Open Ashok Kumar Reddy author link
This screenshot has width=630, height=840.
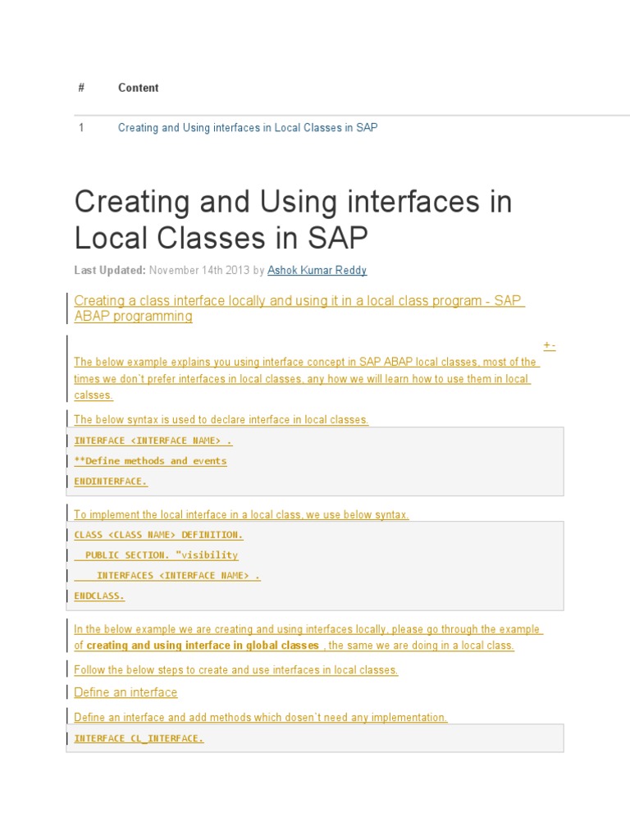point(317,270)
